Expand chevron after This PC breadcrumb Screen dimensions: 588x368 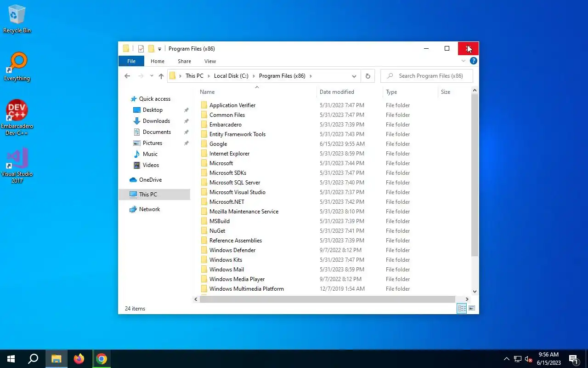click(209, 76)
